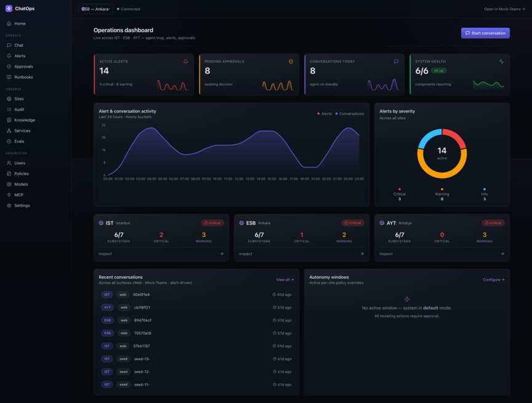Click the arrow on ESB Inspect row
Screen dimensions: 532x403
click(x=362, y=254)
